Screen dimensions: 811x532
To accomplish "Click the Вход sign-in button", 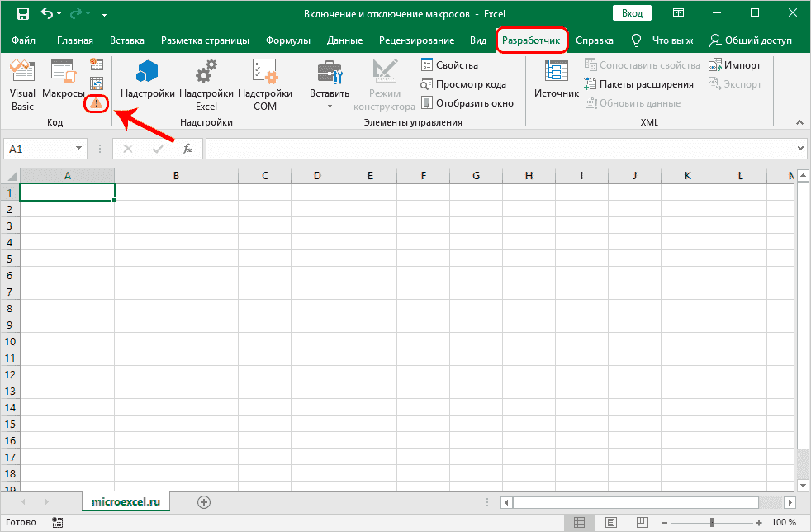I will tap(632, 13).
